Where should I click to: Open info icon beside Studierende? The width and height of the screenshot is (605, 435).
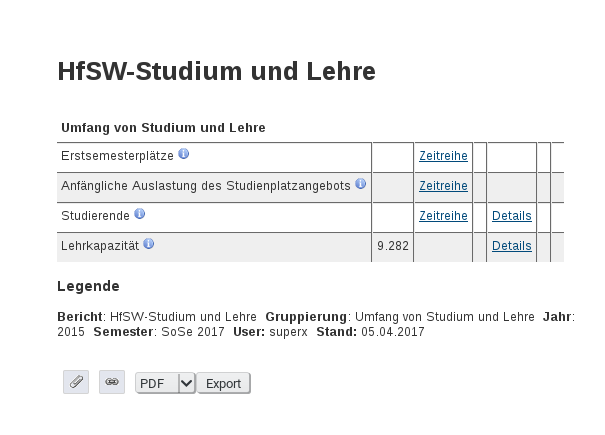point(140,214)
